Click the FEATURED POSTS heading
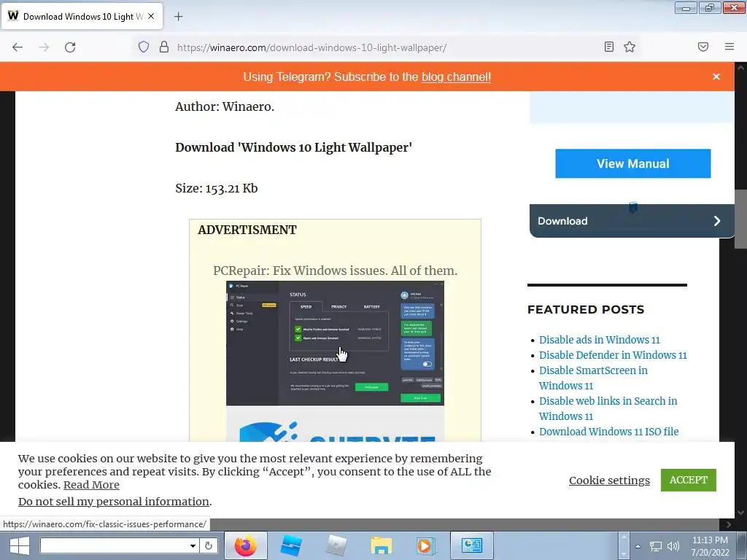 point(586,309)
